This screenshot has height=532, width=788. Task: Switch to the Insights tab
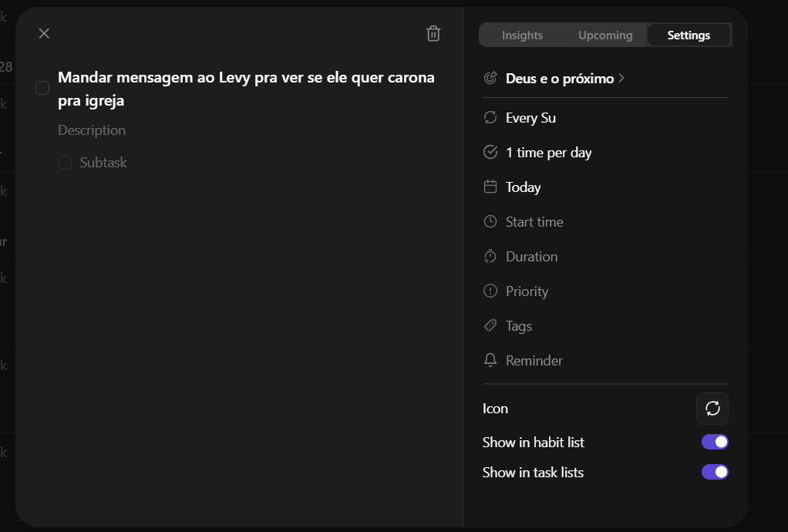[522, 35]
